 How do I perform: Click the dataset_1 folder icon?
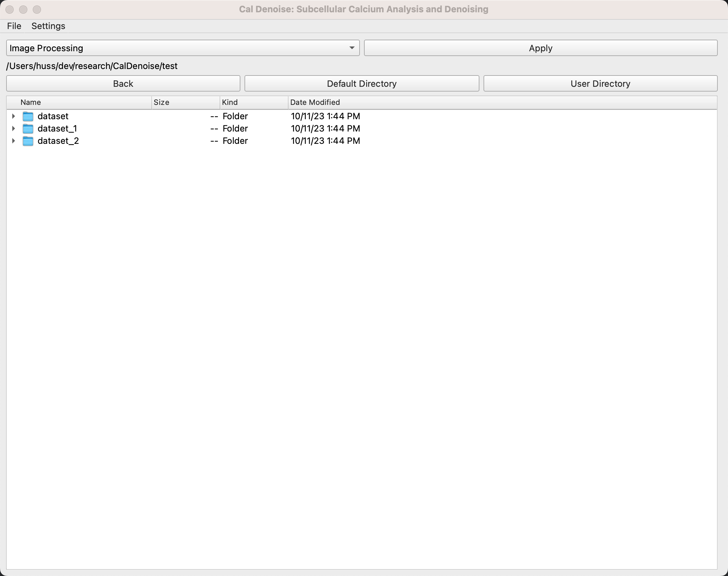(x=28, y=129)
